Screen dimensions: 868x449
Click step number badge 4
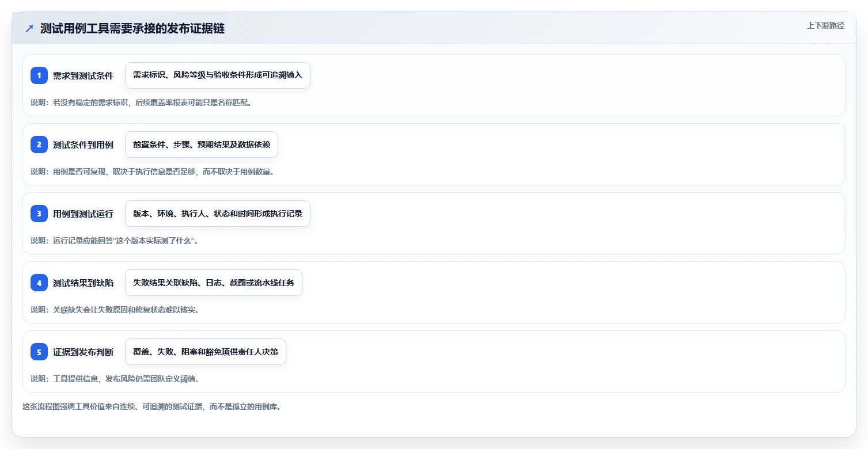coord(39,283)
